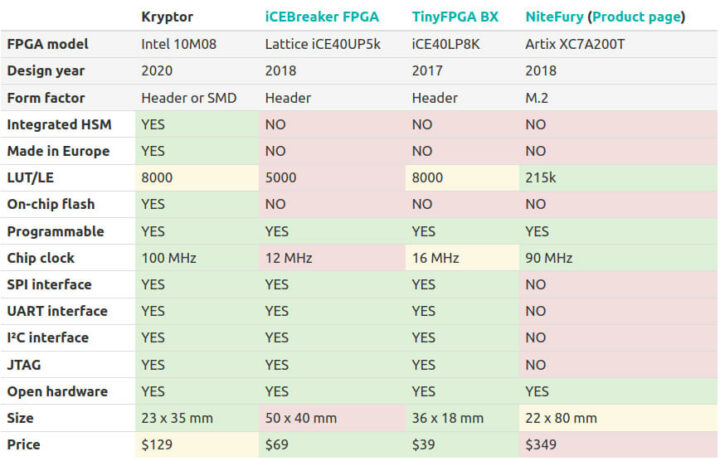720x461 pixels.
Task: Click the Kryptor column header
Action: point(167,17)
